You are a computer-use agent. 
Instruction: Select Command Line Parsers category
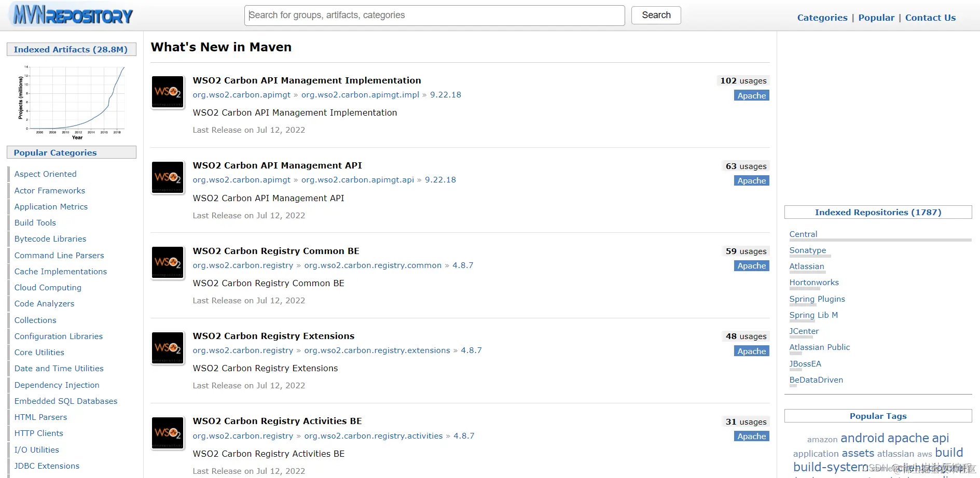tap(59, 255)
